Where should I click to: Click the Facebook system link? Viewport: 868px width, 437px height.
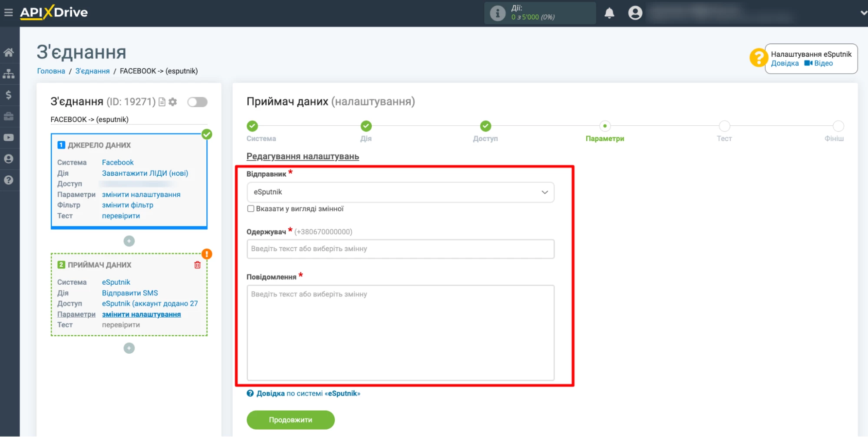pos(118,162)
